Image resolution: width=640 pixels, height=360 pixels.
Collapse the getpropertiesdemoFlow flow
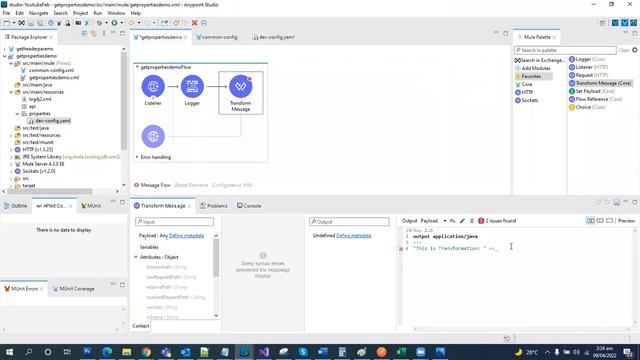pyautogui.click(x=137, y=67)
